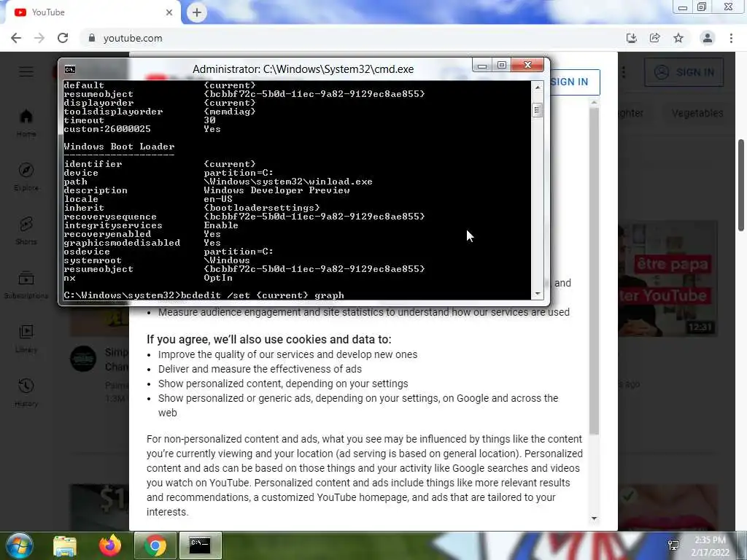Select the YouTube browser tab
This screenshot has height=560, width=747.
click(x=93, y=12)
